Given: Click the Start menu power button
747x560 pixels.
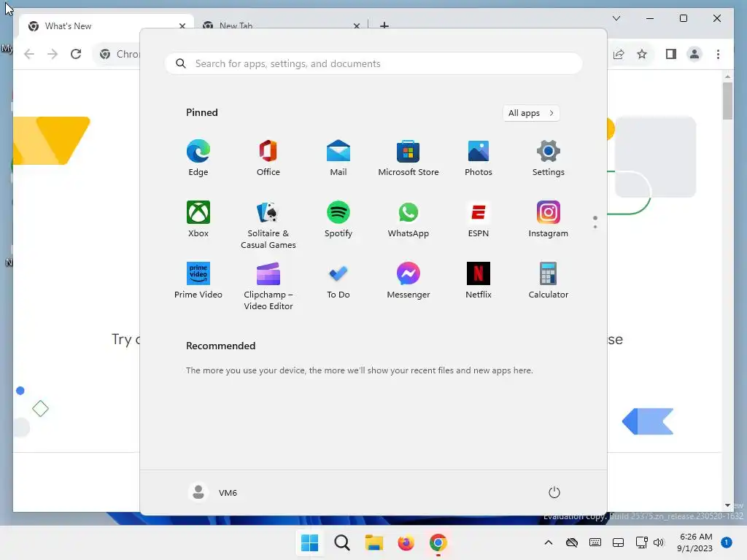Looking at the screenshot, I should tap(554, 492).
